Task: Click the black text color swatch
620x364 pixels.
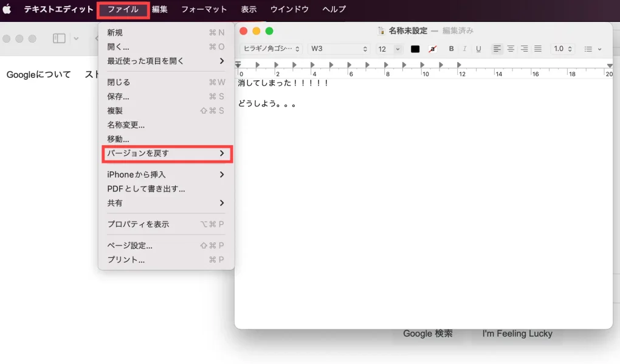Action: (x=415, y=49)
